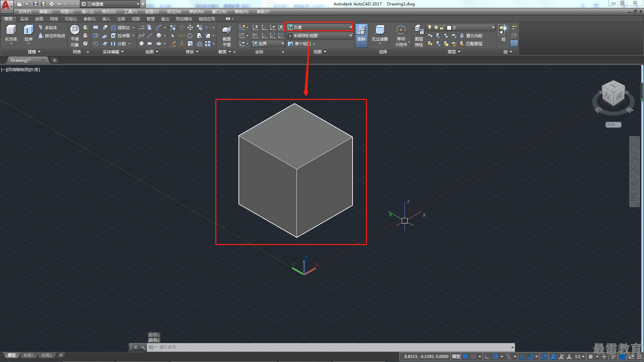Toggle 2D object snap in status bar
Image resolution: width=644 pixels, height=362 pixels.
530,357
